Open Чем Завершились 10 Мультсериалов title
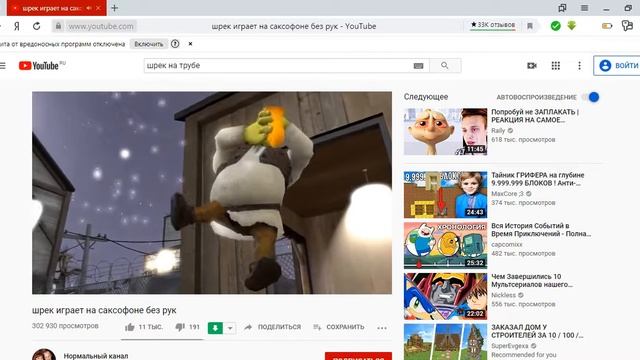The image size is (640, 360). [x=532, y=280]
